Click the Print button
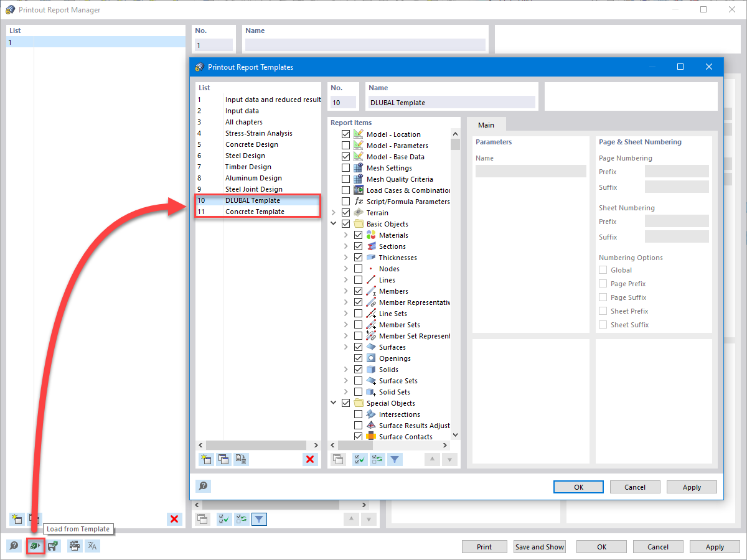This screenshot has width=747, height=560. pyautogui.click(x=484, y=547)
